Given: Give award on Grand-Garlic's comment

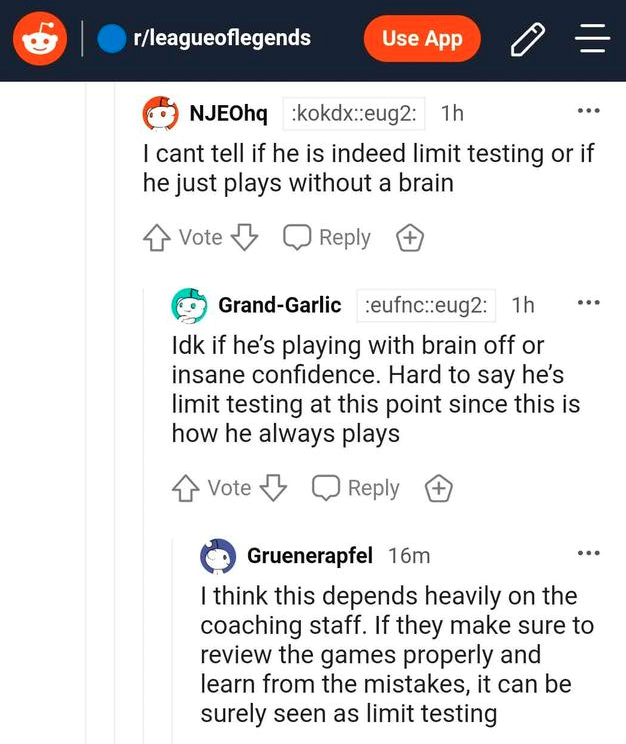Looking at the screenshot, I should [x=439, y=488].
